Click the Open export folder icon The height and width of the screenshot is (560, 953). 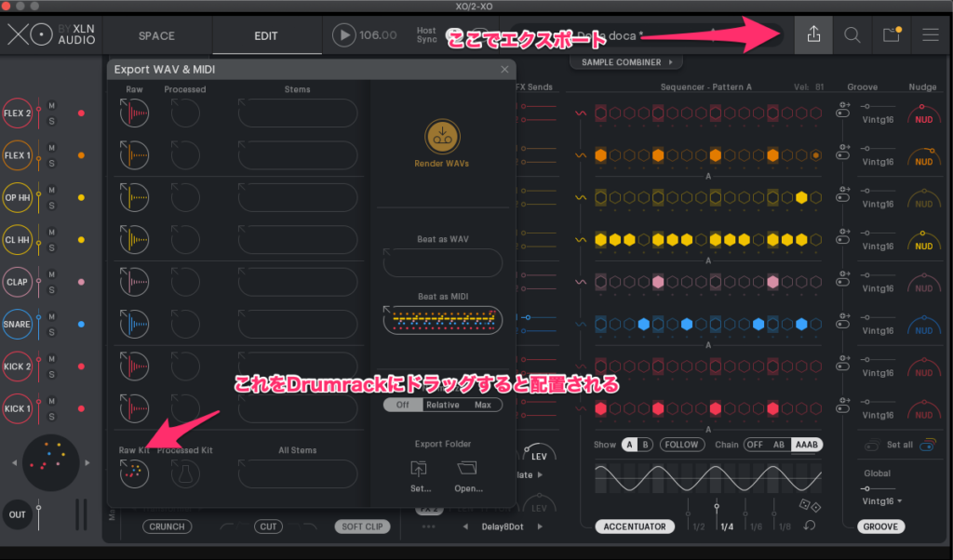tap(468, 470)
